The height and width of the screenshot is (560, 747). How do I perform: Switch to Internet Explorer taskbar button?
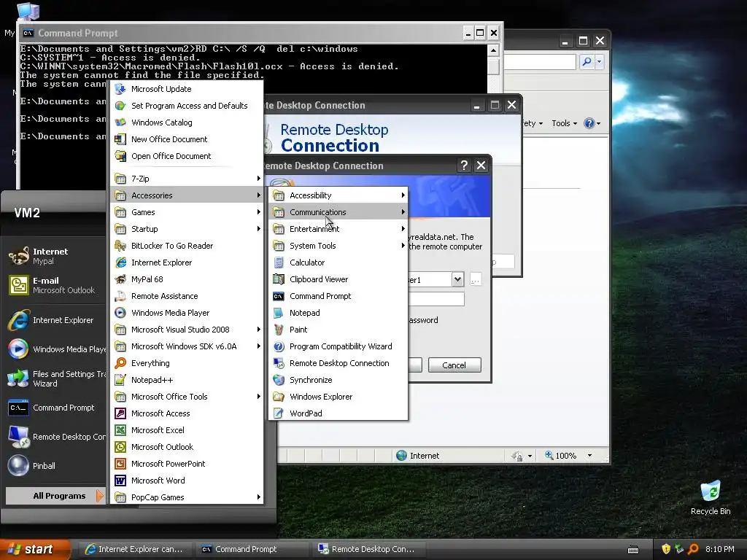pos(134,549)
